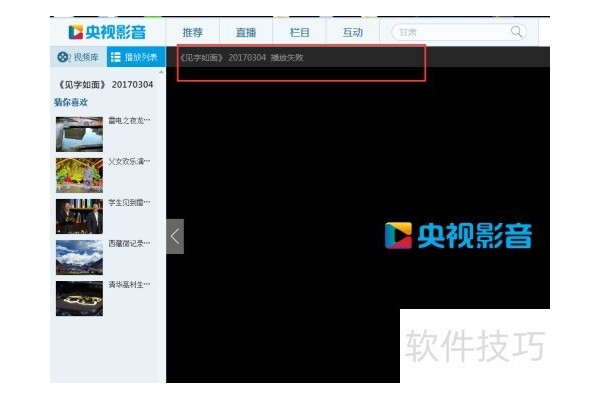The image size is (600, 400).
Task: Open the 父女欢乐演 video thumbnail
Action: [x=79, y=175]
